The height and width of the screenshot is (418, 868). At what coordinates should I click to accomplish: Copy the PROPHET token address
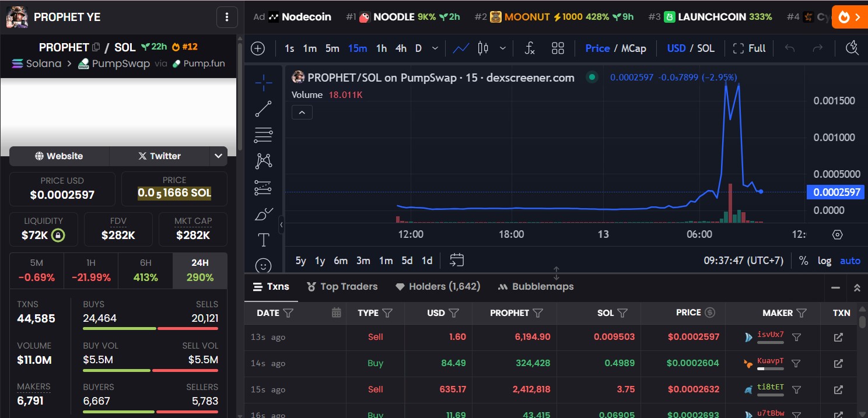[x=96, y=47]
